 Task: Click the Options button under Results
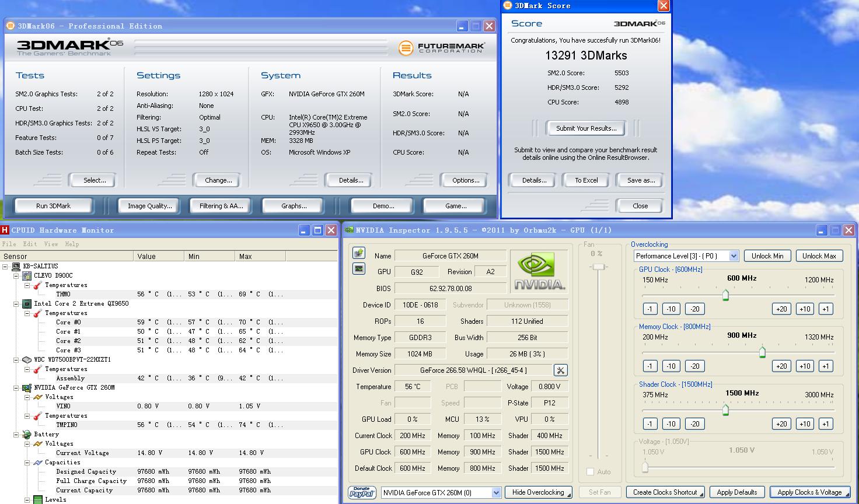coord(466,180)
